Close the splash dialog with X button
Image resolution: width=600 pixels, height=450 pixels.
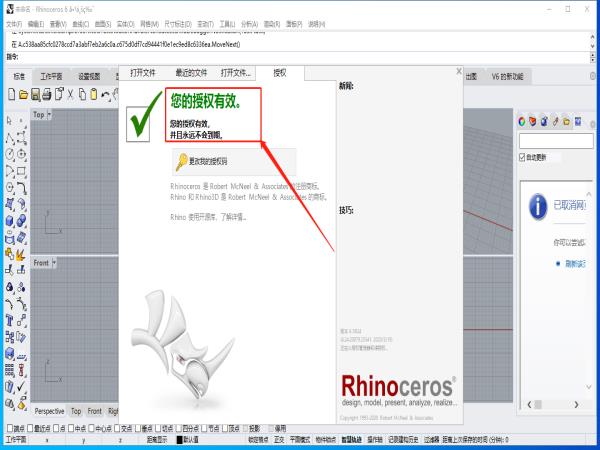(459, 71)
